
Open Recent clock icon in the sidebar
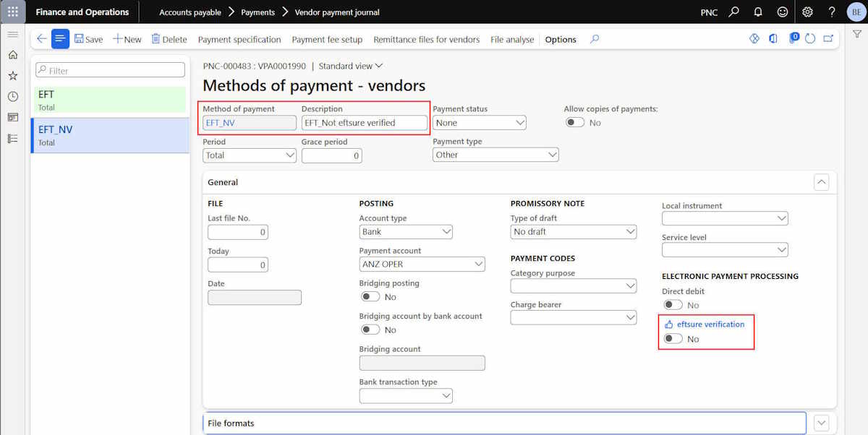12,97
